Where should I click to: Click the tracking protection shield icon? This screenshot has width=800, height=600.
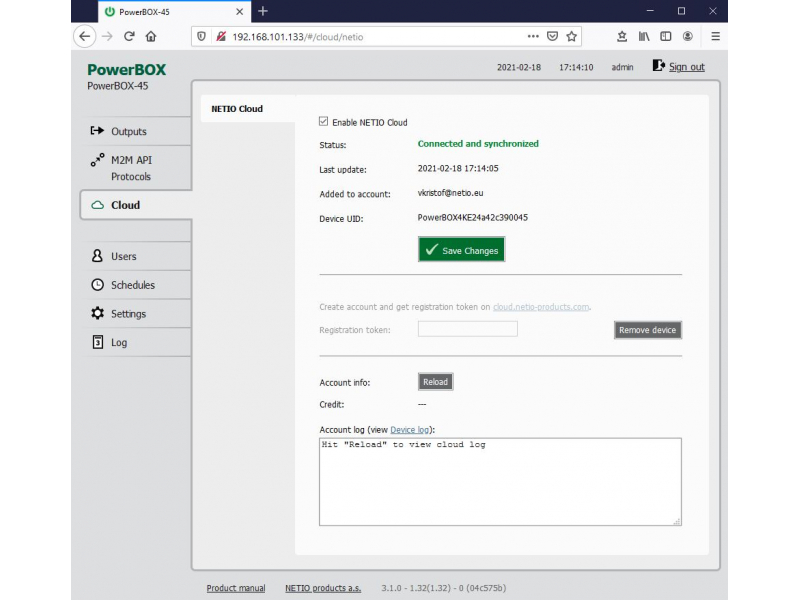click(202, 36)
